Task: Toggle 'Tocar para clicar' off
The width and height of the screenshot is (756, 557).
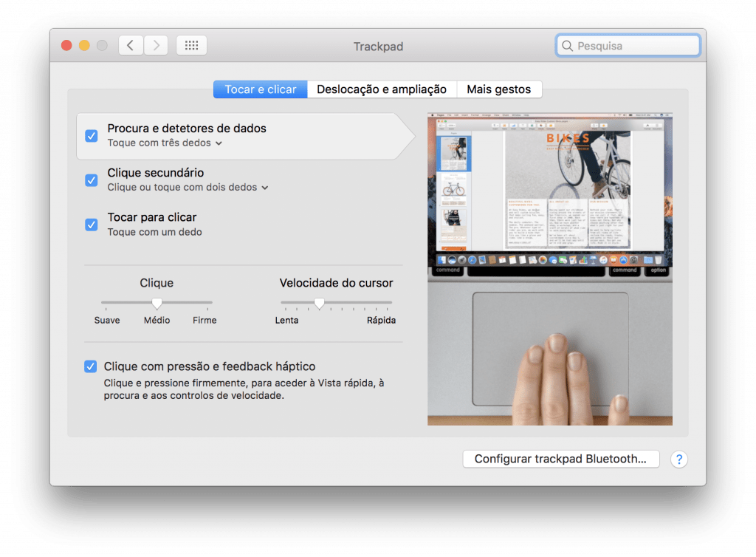Action: [x=91, y=224]
